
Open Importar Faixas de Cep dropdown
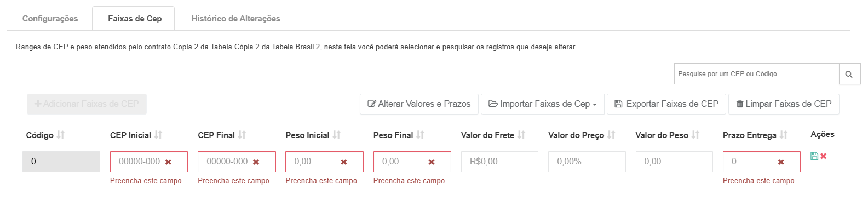coord(543,104)
